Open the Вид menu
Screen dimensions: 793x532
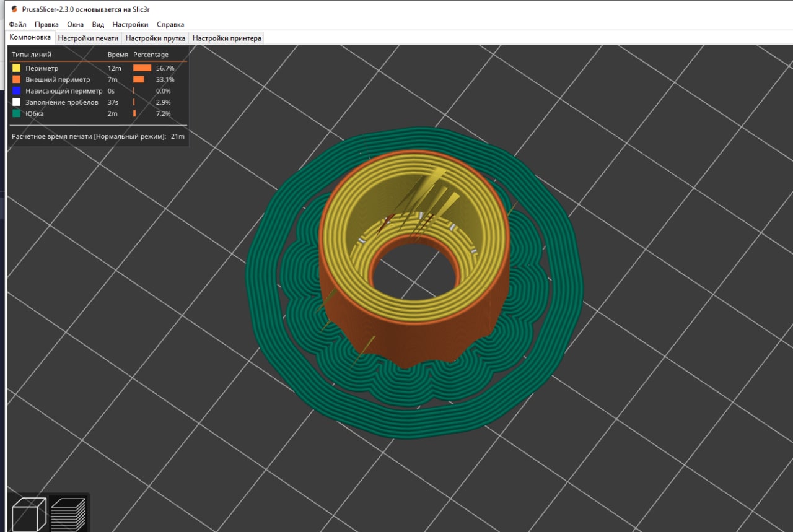[98, 24]
